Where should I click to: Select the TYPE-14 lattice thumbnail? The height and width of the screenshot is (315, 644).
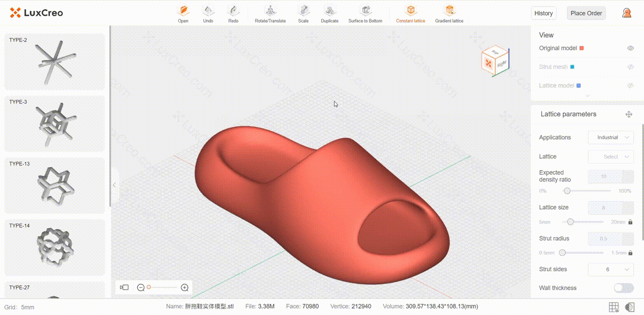[55, 247]
